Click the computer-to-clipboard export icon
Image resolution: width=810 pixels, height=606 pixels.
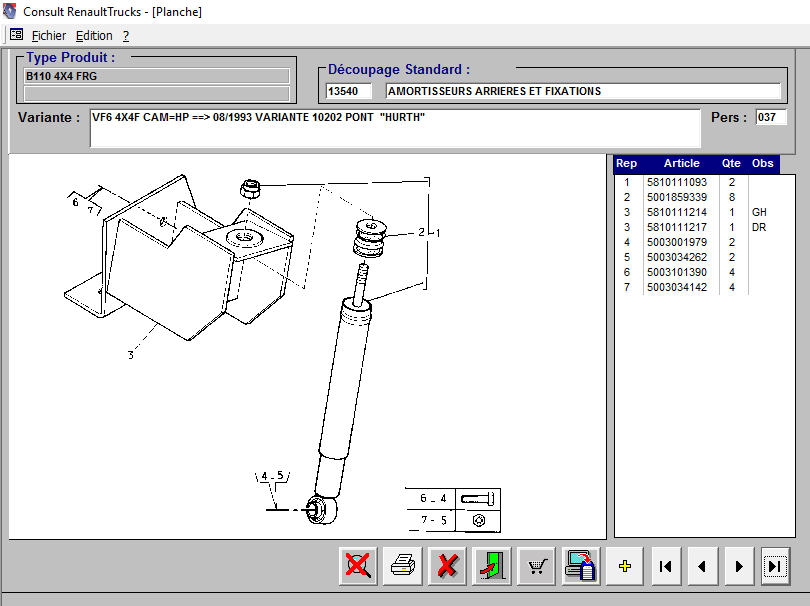click(581, 566)
